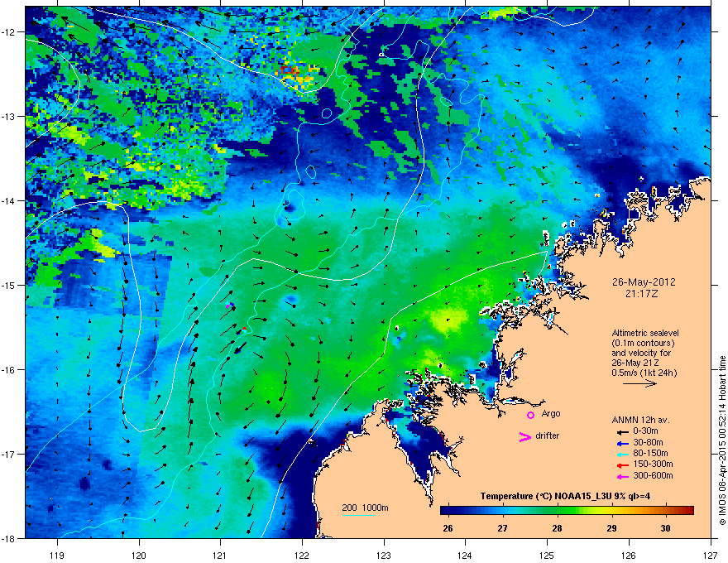Image resolution: width=728 pixels, height=563 pixels.
Task: Click longitude axis label 123
Action: click(384, 556)
